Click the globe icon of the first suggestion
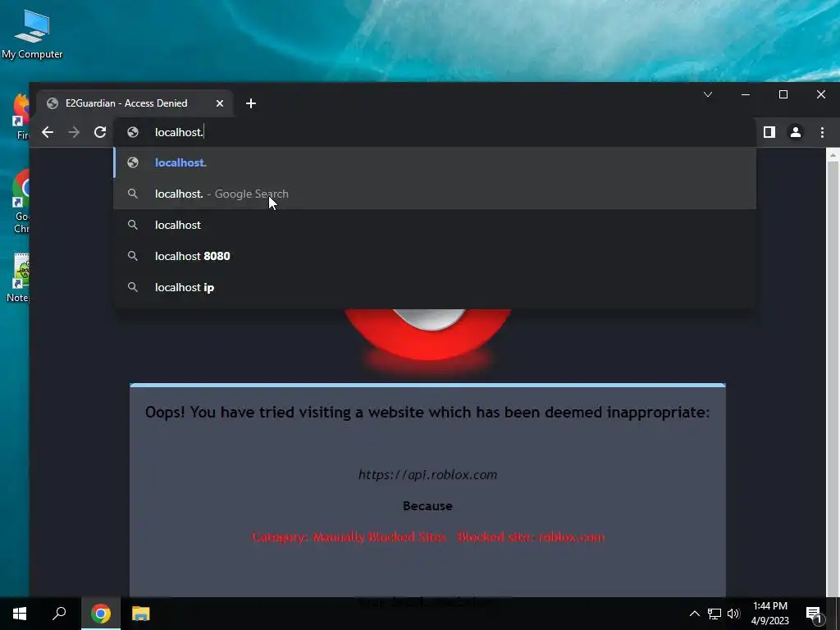The height and width of the screenshot is (630, 840). [133, 163]
